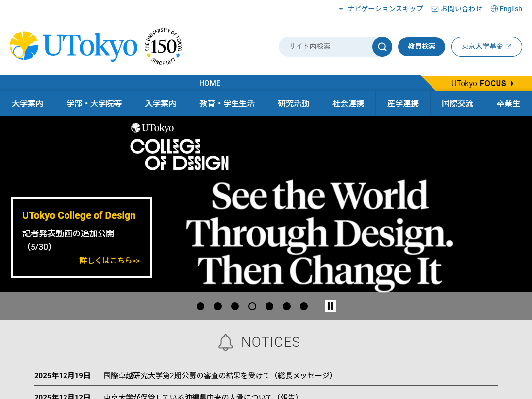Follow the 詳しくはこちら>> link
The height and width of the screenshot is (399, 532).
tap(110, 260)
